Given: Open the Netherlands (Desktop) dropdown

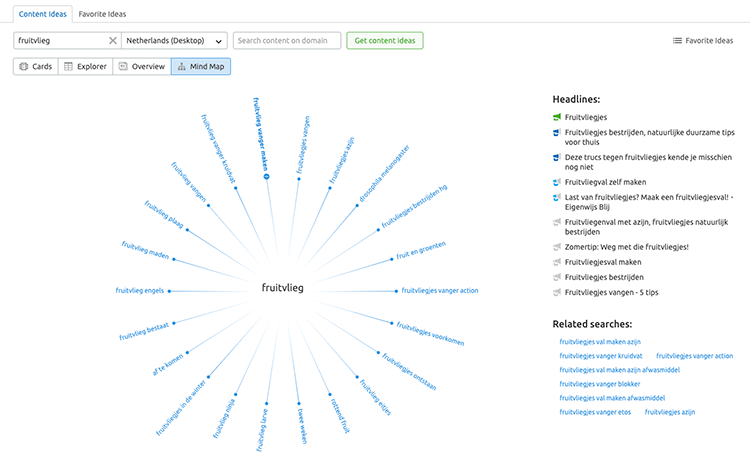Looking at the screenshot, I should point(174,41).
